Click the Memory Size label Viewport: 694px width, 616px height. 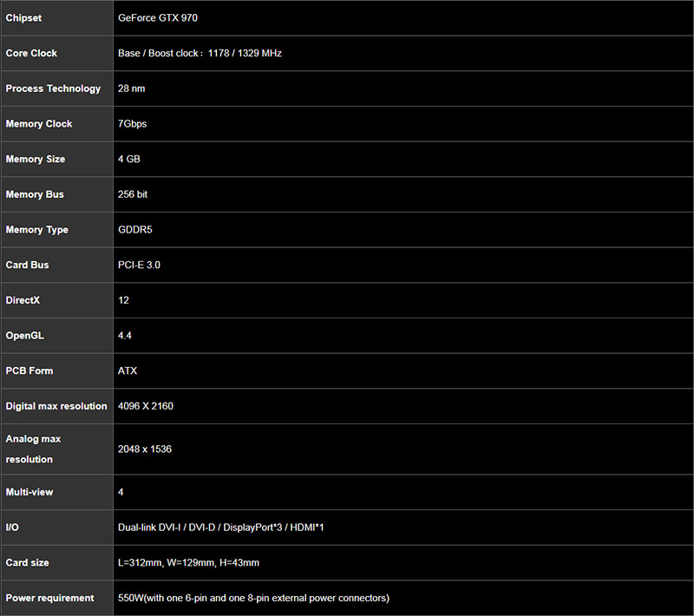pyautogui.click(x=36, y=160)
